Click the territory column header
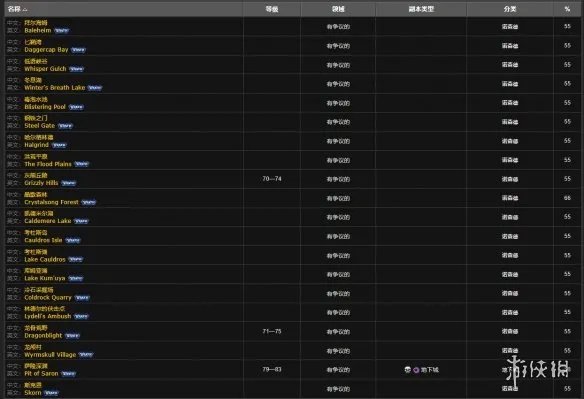This screenshot has width=584, height=399. pos(338,9)
